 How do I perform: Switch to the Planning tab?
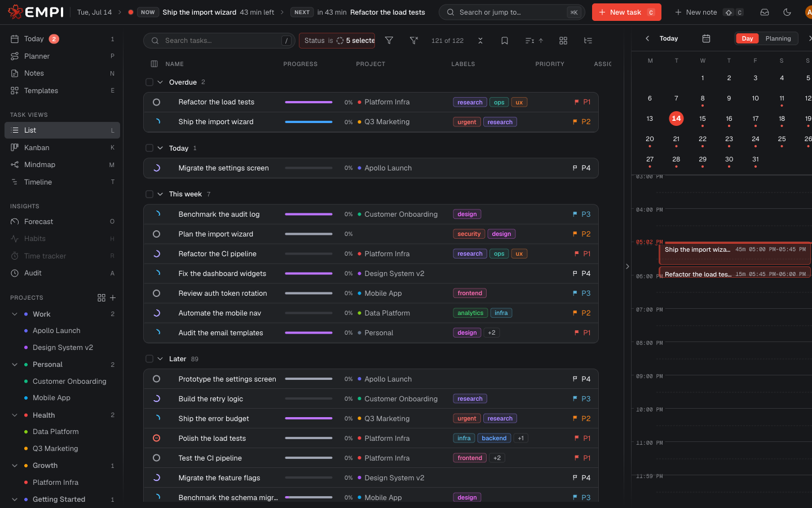(x=778, y=38)
